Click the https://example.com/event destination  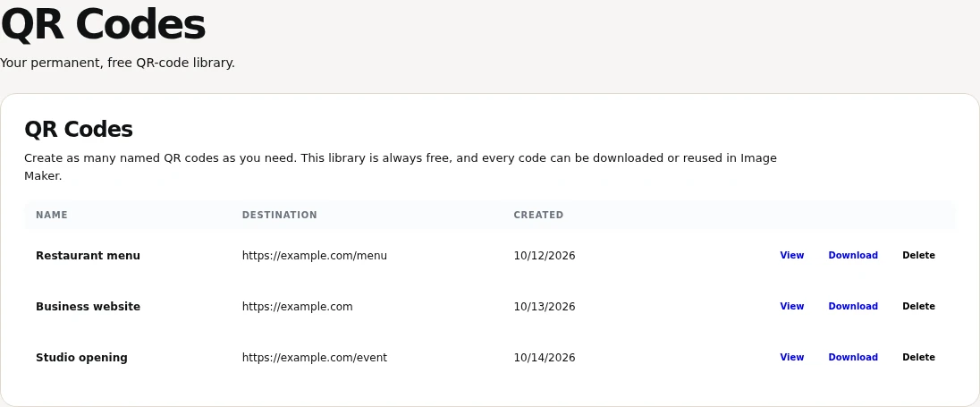pyautogui.click(x=315, y=358)
